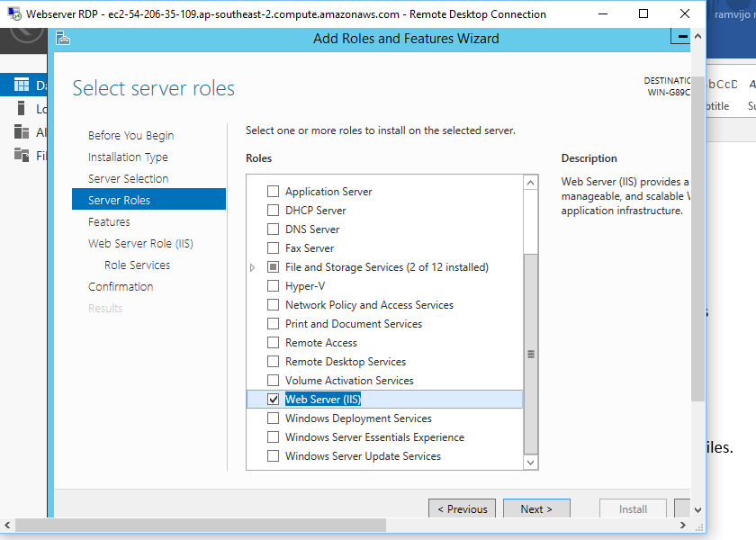This screenshot has height=540, width=756.
Task: Minimize the Add Roles wizard window
Action: click(x=682, y=36)
